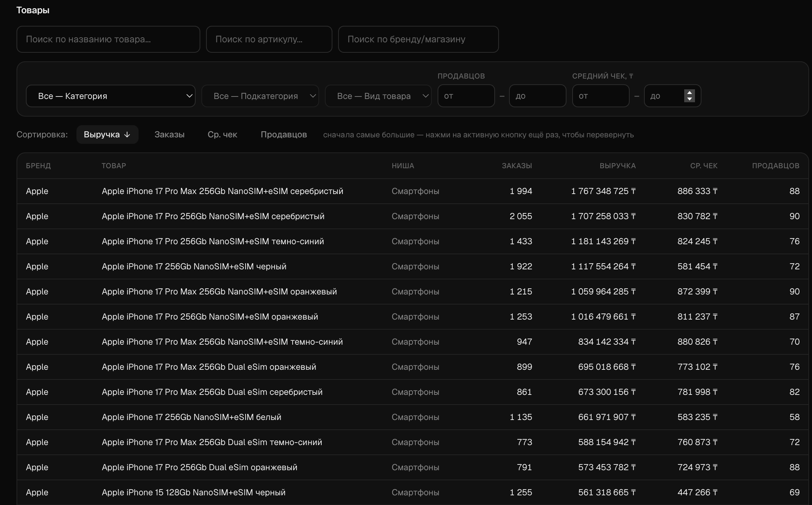Click average check '886 333 ₸'
Viewport: 812px width, 505px height.
697,191
